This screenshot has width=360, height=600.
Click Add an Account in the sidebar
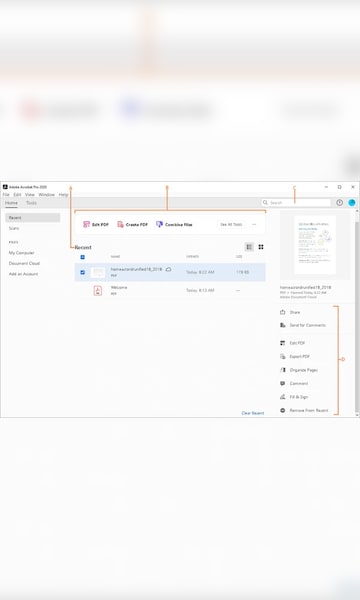coord(23,274)
